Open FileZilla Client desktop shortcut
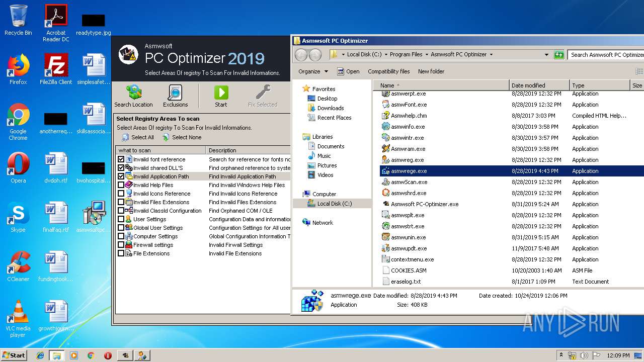644x362 pixels. pyautogui.click(x=56, y=69)
